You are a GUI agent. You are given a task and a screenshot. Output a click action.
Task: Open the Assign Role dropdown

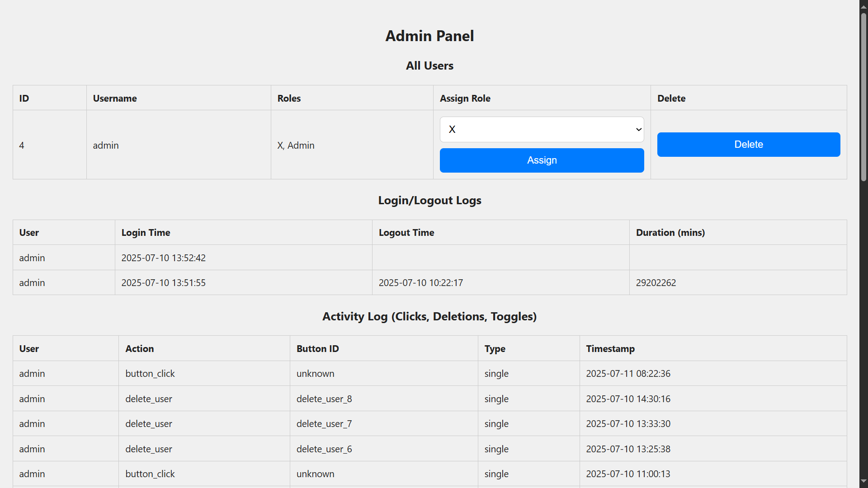pos(542,130)
